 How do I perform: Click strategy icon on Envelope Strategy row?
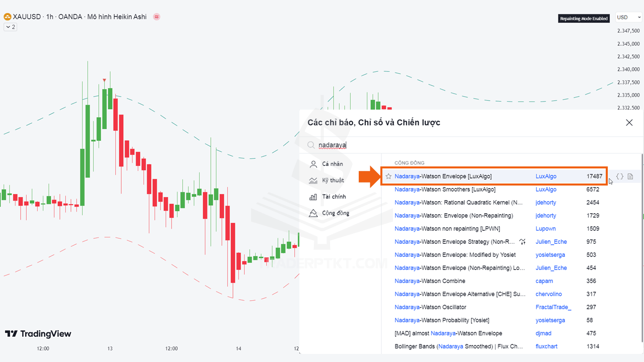[x=523, y=242]
